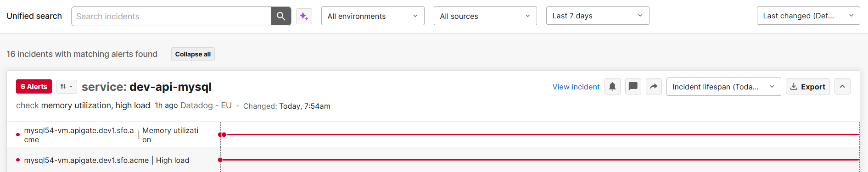Image resolution: width=868 pixels, height=172 pixels.
Task: Open the alert sort order dropdown
Action: tap(67, 87)
